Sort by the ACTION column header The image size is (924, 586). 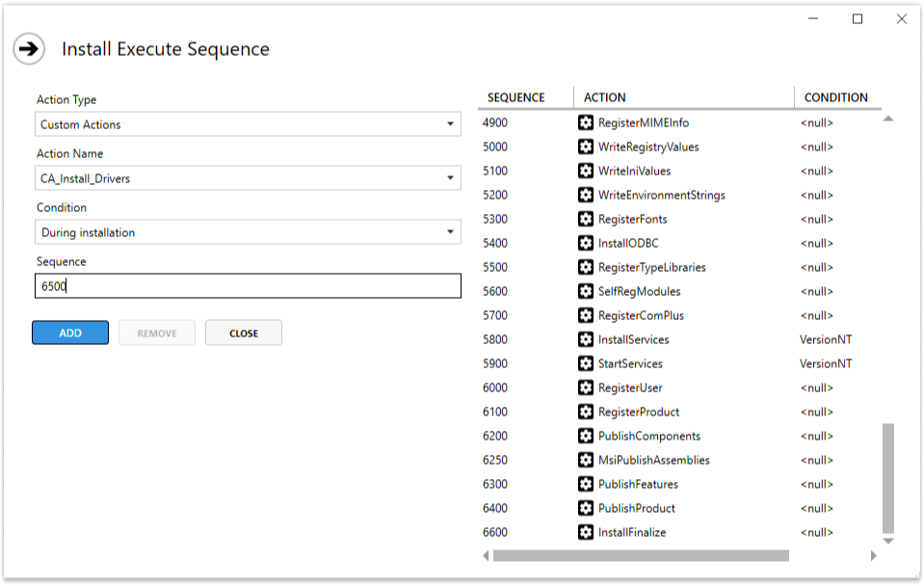click(605, 97)
